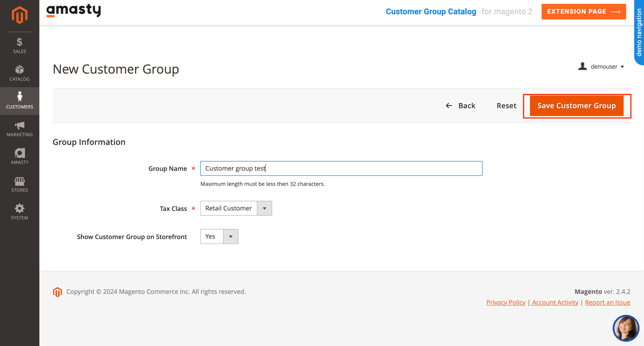Go Back using the arrow link
The width and height of the screenshot is (644, 346).
(x=460, y=106)
